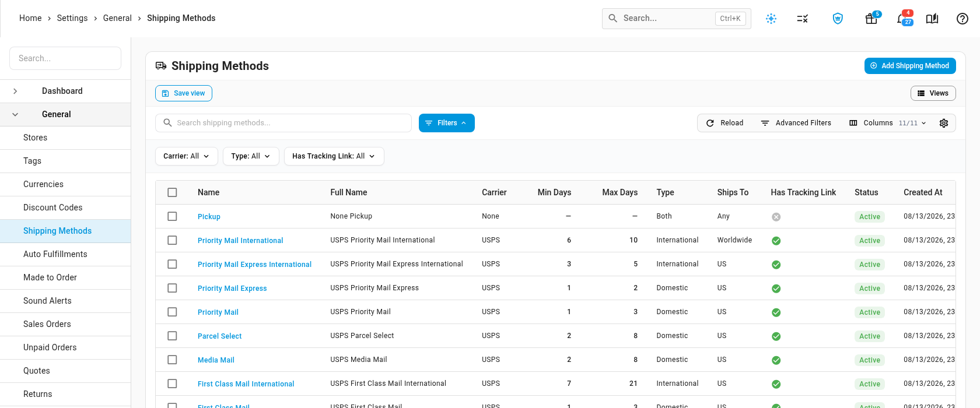Expand the Dashboard sidebar section

tap(65, 91)
